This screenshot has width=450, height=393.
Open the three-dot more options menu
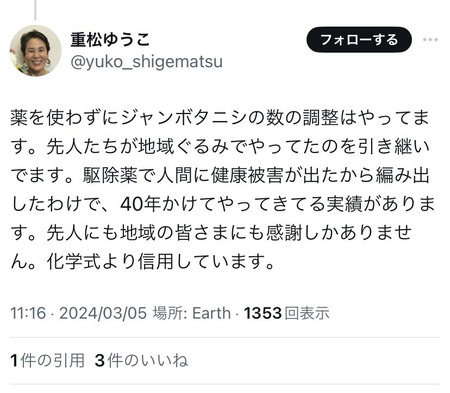pos(430,40)
